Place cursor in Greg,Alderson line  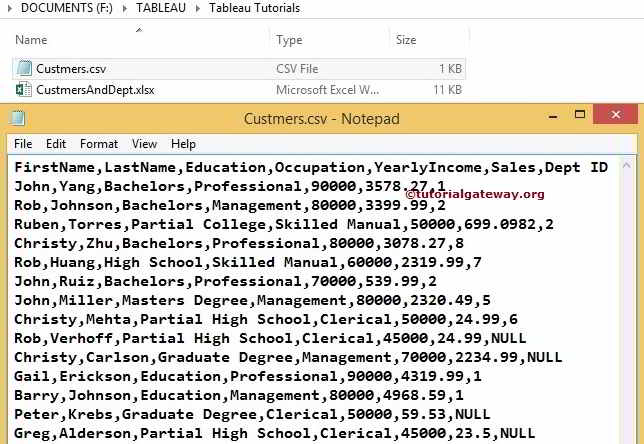tap(275, 433)
